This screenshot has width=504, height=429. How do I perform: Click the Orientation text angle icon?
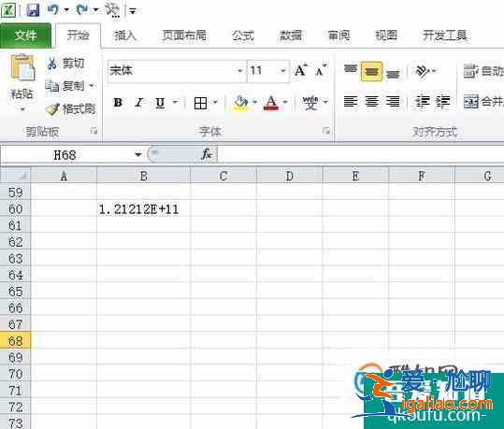click(x=422, y=71)
